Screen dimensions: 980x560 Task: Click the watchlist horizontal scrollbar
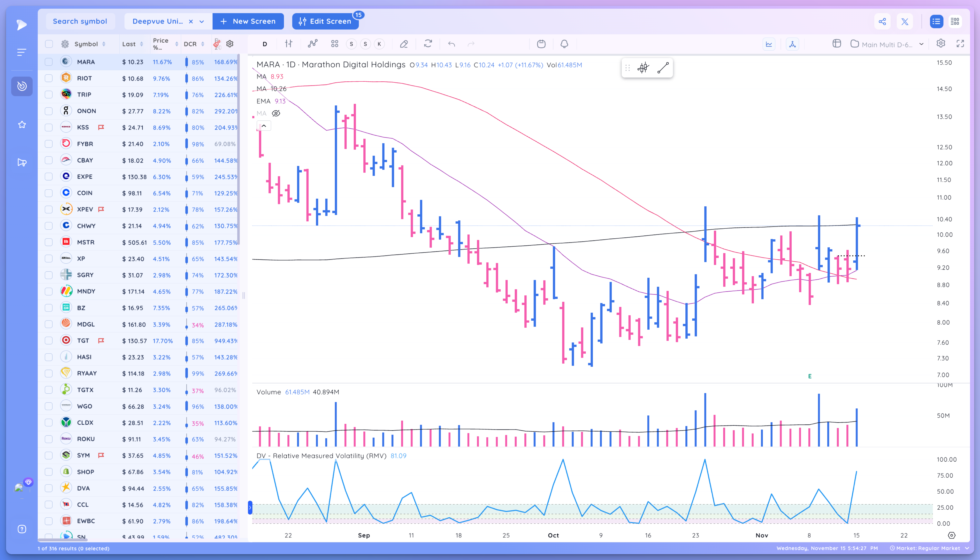click(x=63, y=540)
